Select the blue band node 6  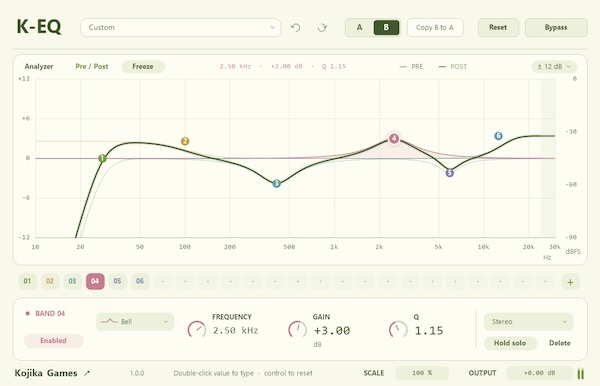[498, 136]
